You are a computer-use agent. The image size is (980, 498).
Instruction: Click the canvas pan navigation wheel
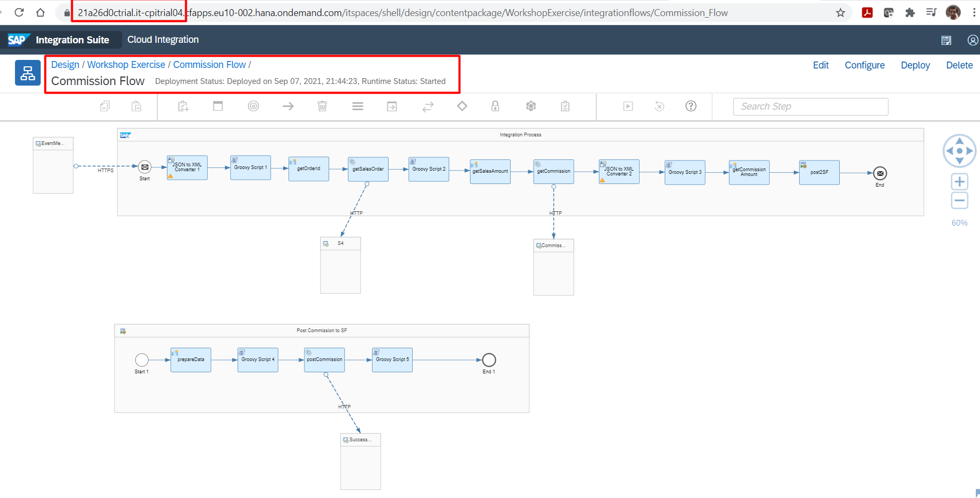(x=960, y=151)
